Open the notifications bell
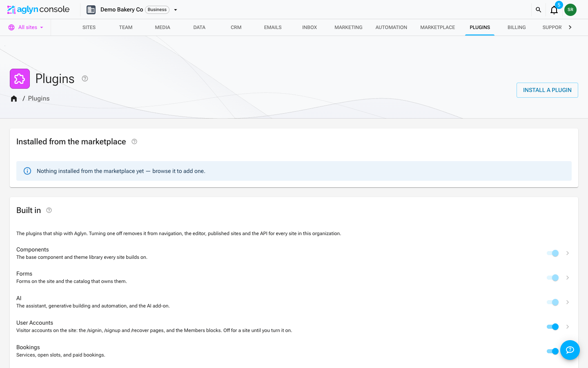 point(554,10)
